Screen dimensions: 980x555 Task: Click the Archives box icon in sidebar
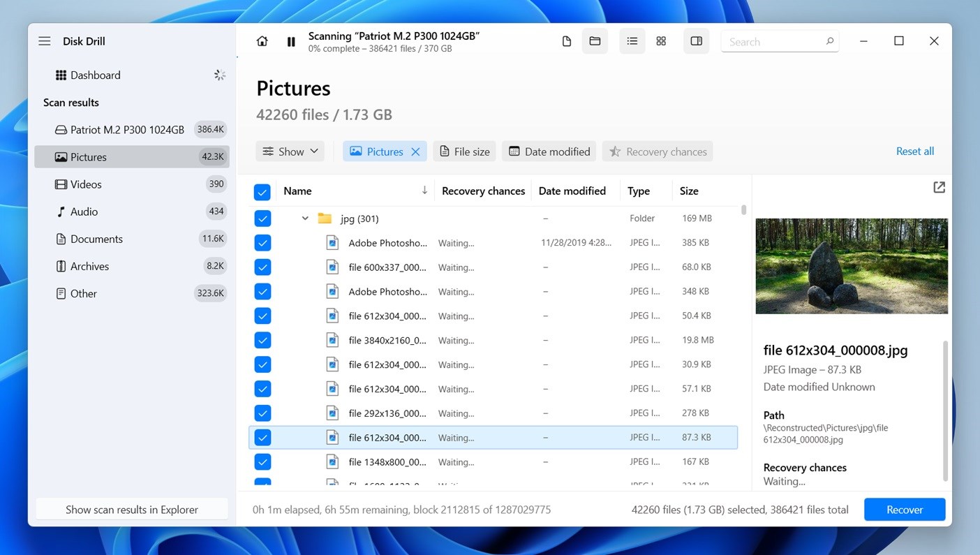[61, 266]
